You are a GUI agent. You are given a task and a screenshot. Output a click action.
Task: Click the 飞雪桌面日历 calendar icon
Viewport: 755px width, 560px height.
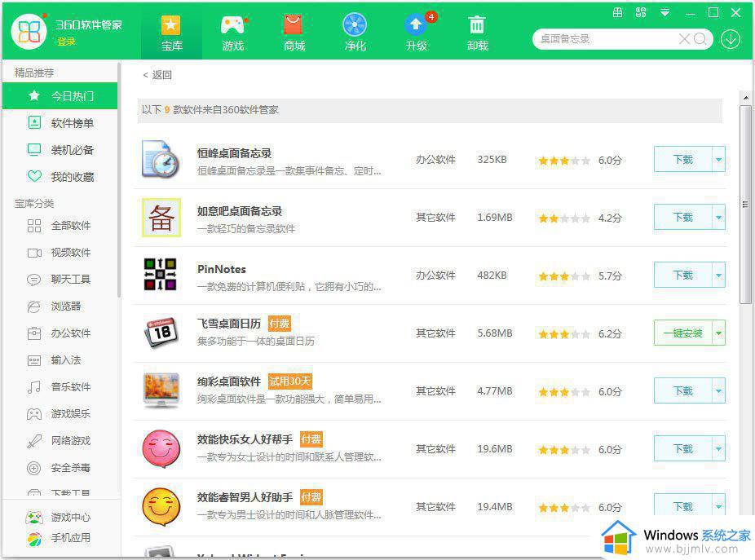[x=161, y=333]
